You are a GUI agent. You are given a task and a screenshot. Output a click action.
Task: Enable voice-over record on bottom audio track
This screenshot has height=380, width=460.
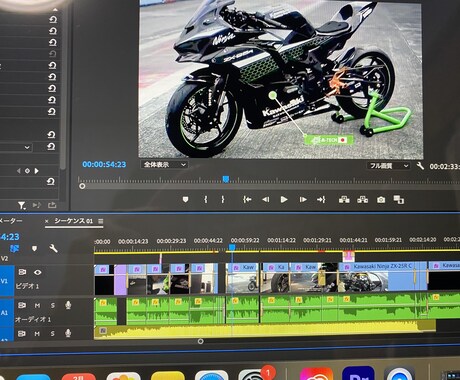[68, 333]
